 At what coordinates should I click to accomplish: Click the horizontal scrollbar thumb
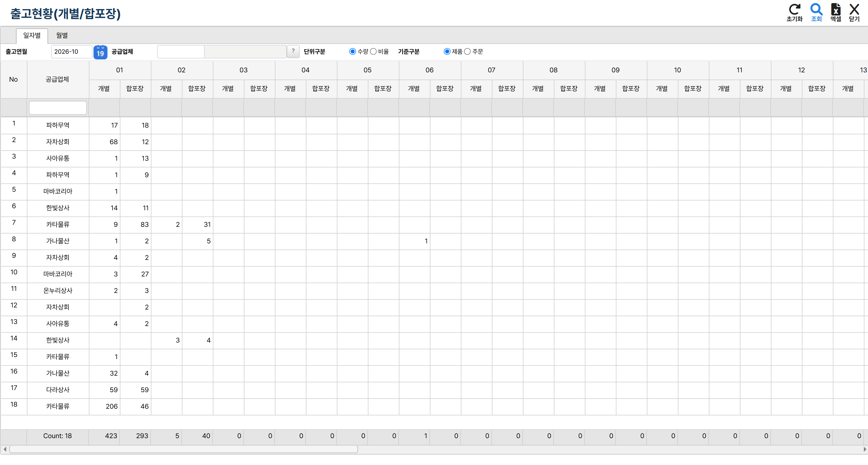coord(184,449)
